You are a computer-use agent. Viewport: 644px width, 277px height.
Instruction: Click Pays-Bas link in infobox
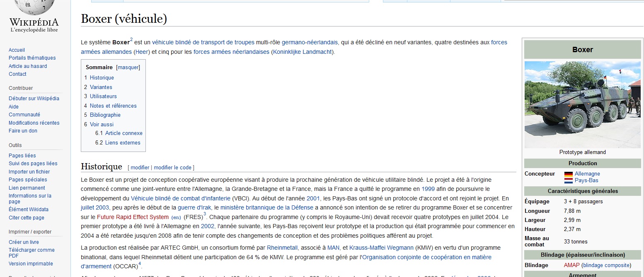[x=586, y=181]
